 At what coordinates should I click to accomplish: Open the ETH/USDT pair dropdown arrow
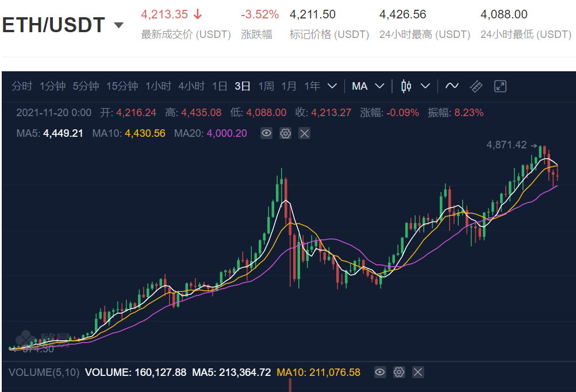click(x=118, y=25)
